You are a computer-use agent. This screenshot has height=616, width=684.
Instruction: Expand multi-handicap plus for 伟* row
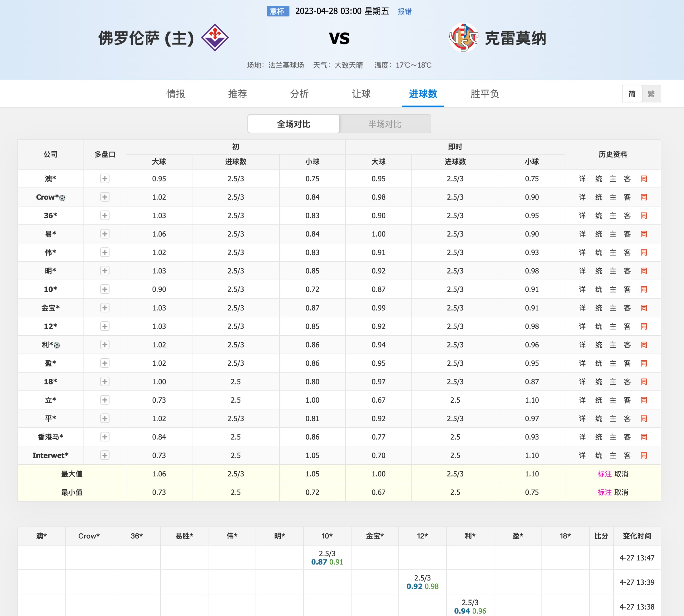(x=105, y=252)
